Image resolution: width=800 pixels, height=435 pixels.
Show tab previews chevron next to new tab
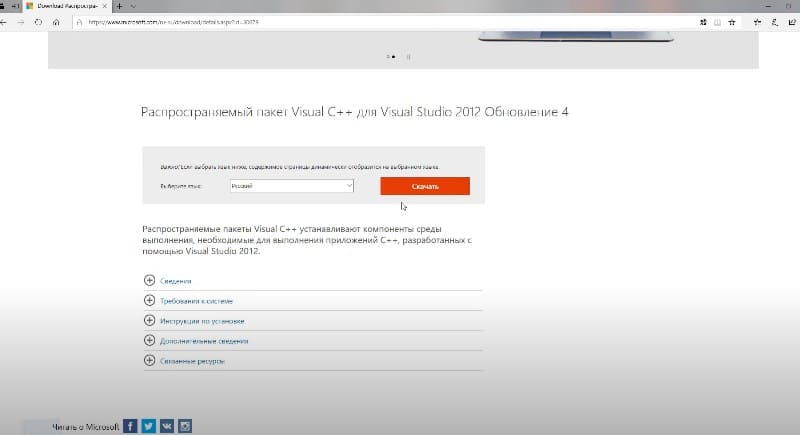(x=133, y=6)
